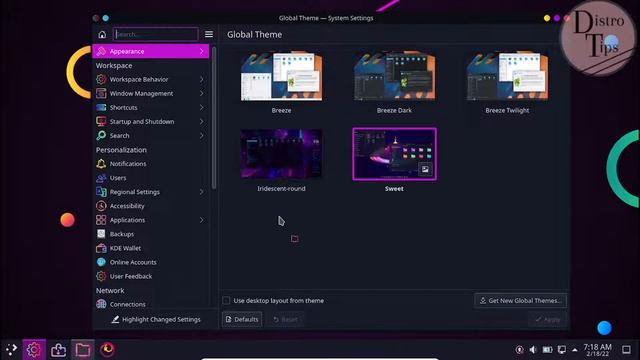The height and width of the screenshot is (360, 640).
Task: Open the volume icon in system tray
Action: point(533,349)
